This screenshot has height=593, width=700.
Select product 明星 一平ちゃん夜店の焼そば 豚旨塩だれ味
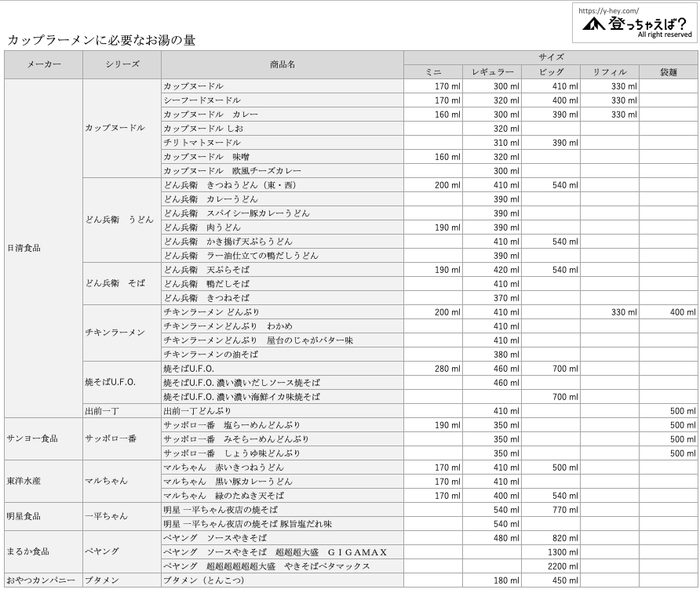283,524
